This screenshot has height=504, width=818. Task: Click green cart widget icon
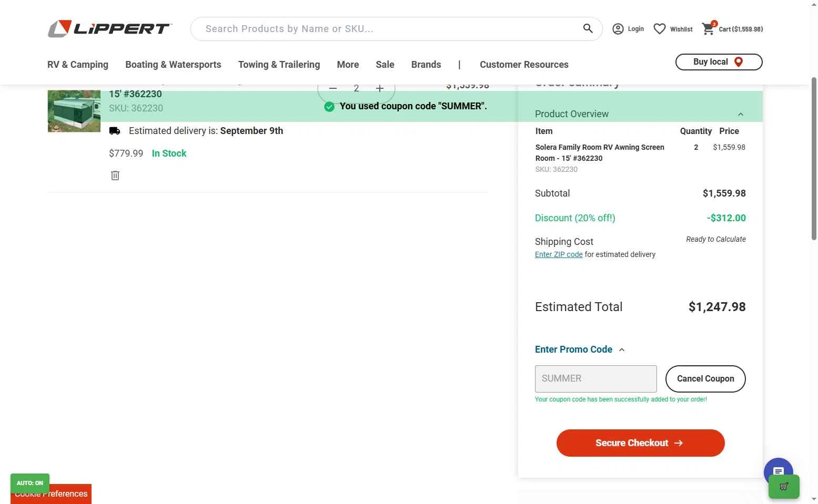click(784, 487)
